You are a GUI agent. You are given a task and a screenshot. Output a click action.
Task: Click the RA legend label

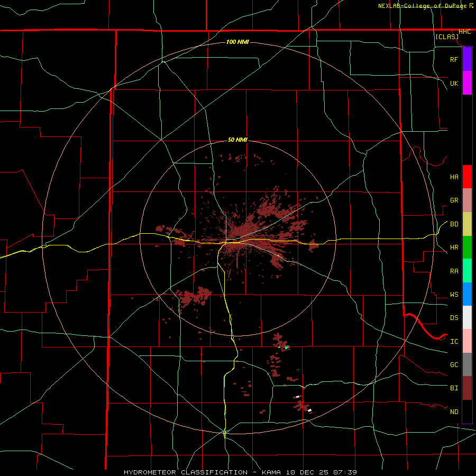(454, 271)
